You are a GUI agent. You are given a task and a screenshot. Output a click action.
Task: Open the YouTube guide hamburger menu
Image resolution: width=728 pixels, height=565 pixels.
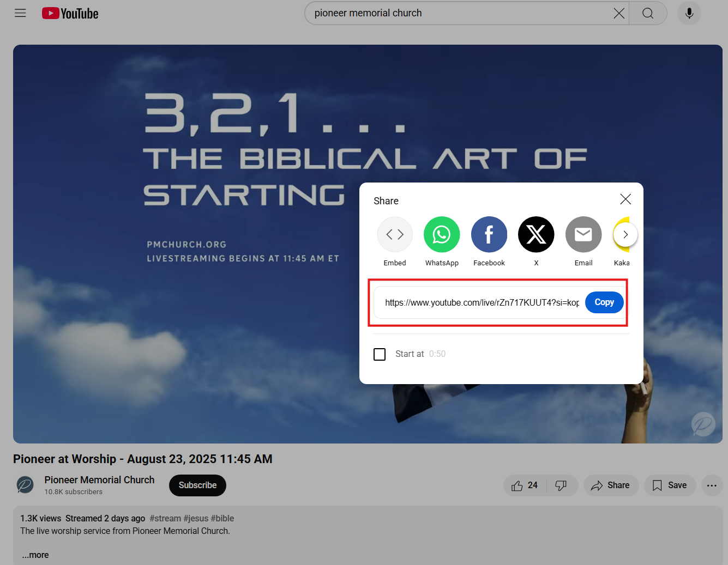click(20, 13)
